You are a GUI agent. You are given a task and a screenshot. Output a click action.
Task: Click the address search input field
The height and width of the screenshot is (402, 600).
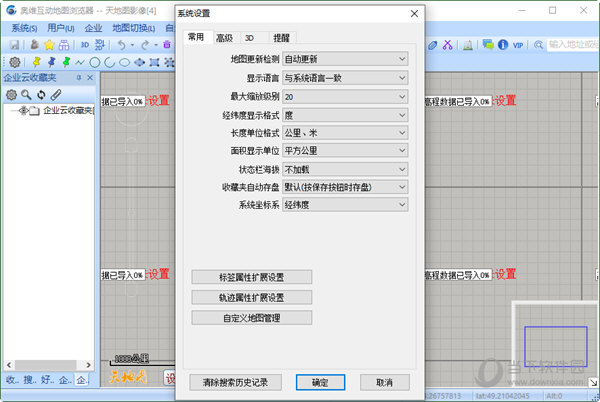click(x=572, y=45)
